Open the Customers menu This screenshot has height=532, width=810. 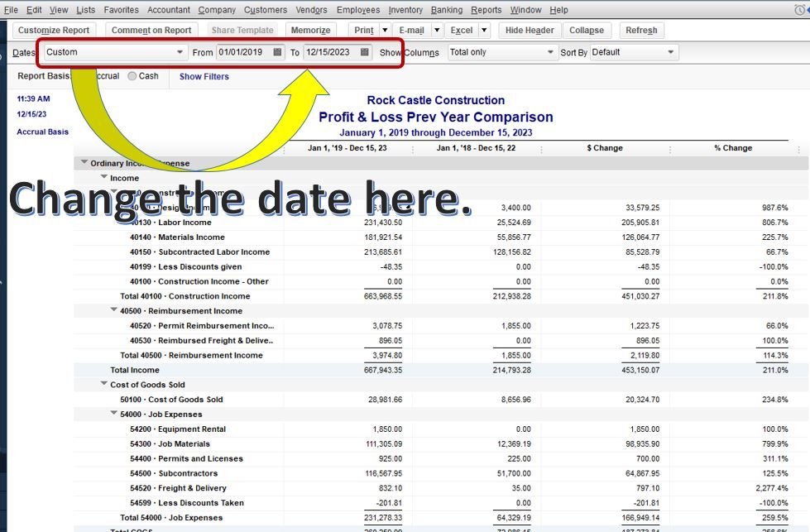pyautogui.click(x=265, y=10)
